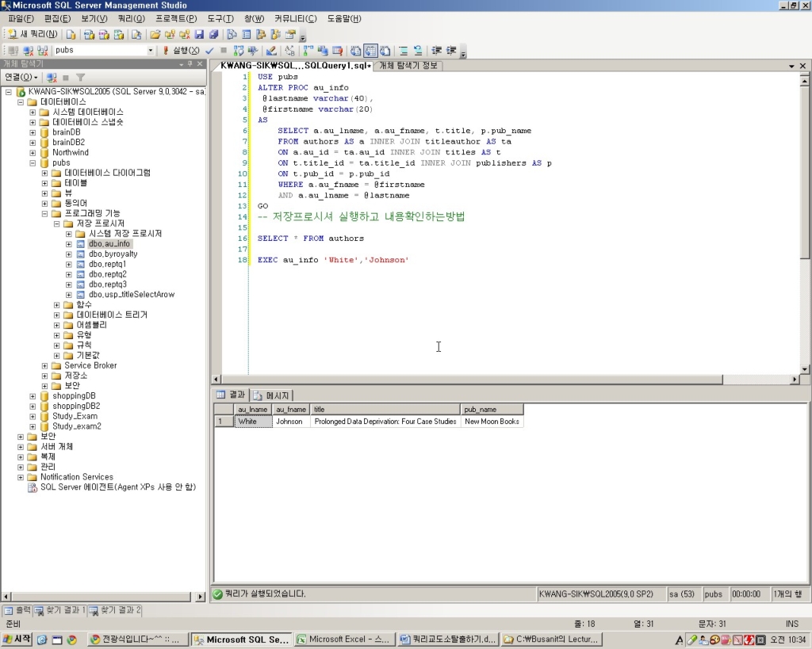812x649 pixels.
Task: Click the Save floppy disk icon
Action: tap(199, 35)
